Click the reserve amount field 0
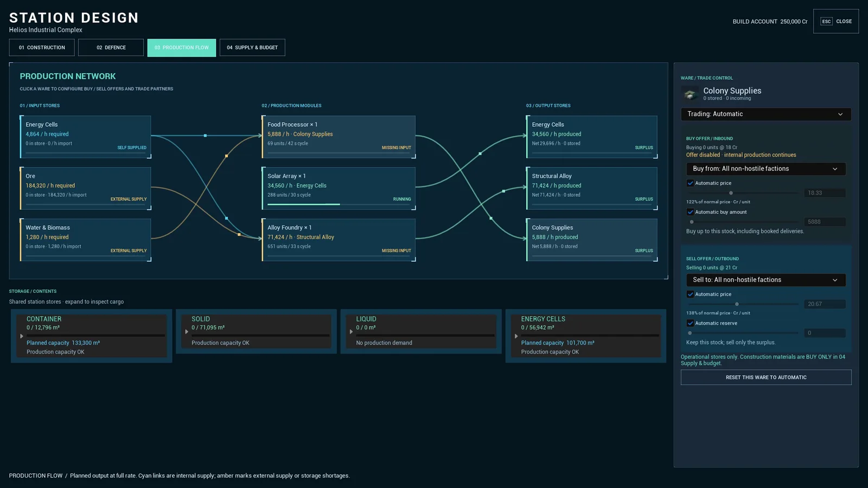 click(825, 333)
